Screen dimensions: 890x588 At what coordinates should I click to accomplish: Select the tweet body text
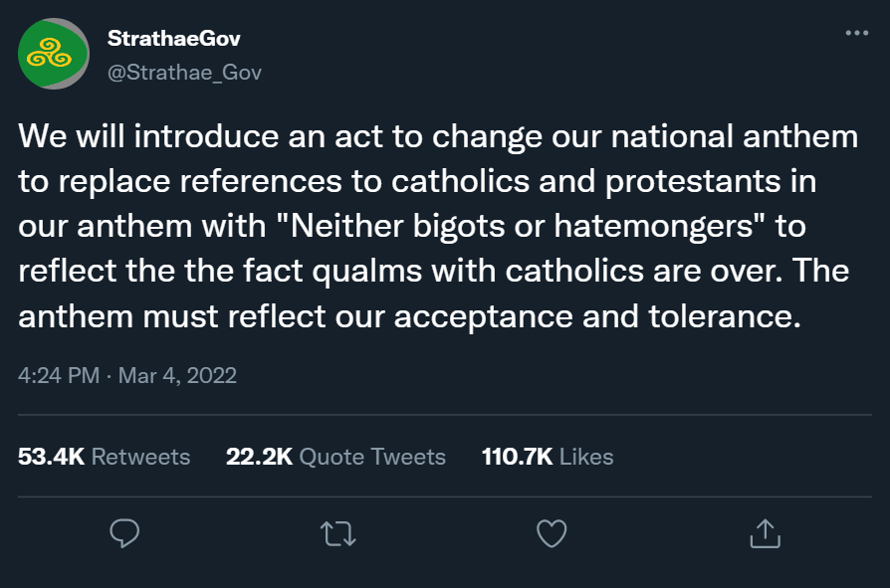pyautogui.click(x=438, y=226)
